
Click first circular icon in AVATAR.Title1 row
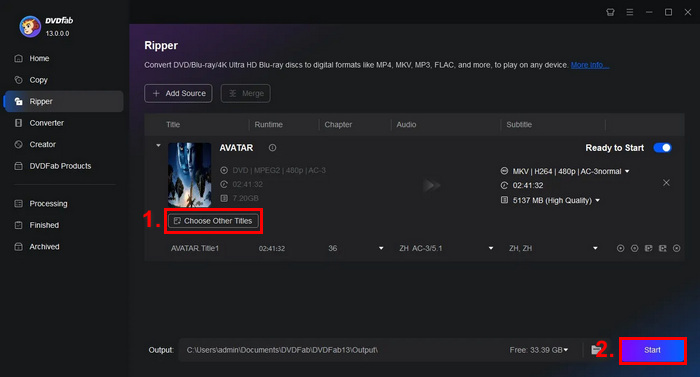coord(621,248)
